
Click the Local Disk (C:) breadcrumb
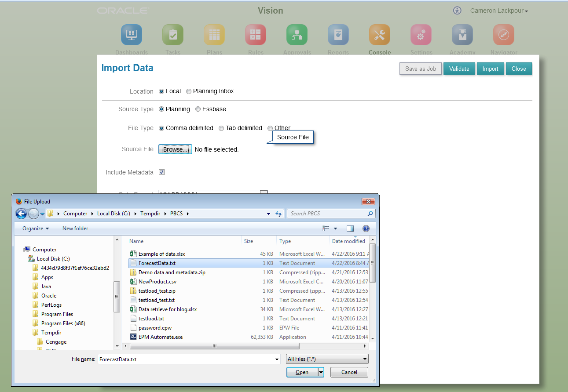coord(114,214)
